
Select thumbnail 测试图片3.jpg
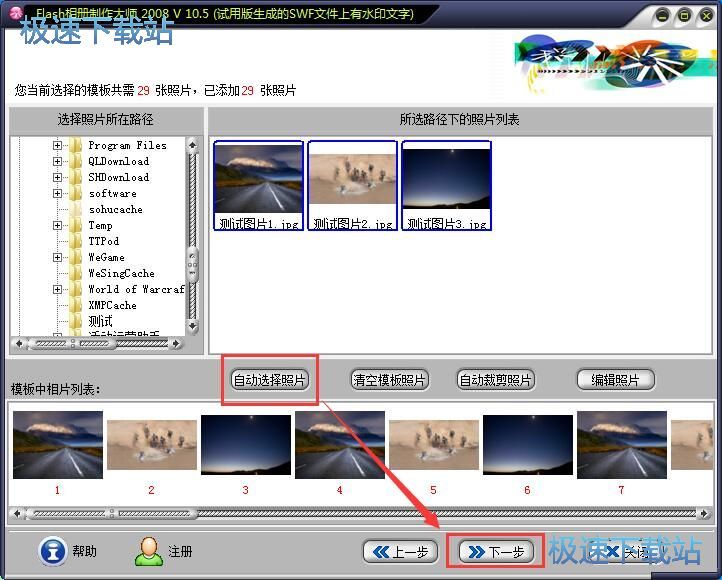pyautogui.click(x=446, y=186)
